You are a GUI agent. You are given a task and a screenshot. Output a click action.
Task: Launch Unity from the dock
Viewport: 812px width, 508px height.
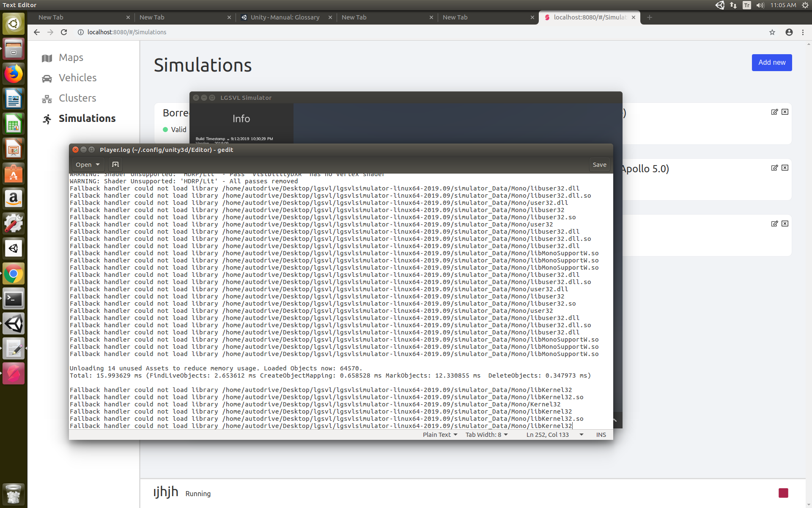tap(14, 323)
